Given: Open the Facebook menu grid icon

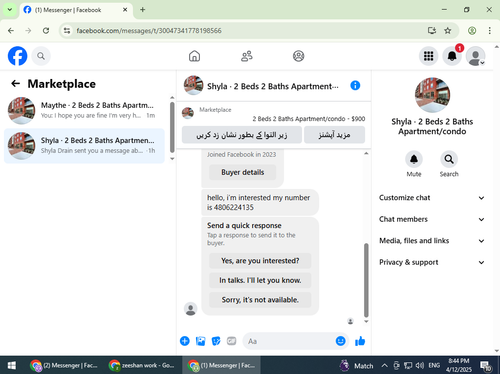Looking at the screenshot, I should 428,56.
